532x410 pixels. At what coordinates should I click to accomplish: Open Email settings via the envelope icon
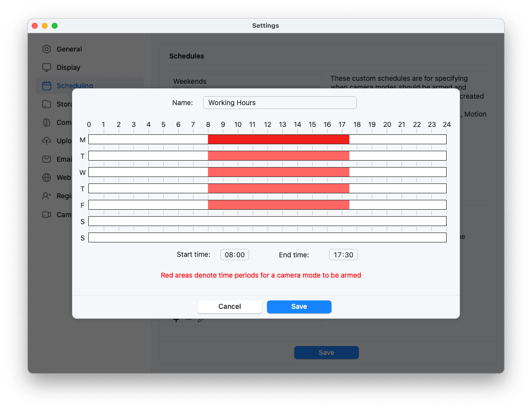46,159
